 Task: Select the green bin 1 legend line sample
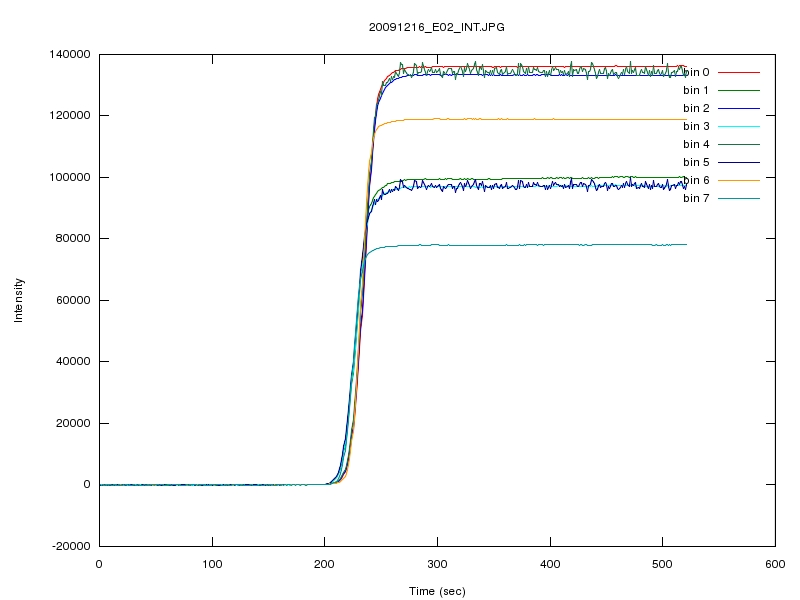coord(739,90)
